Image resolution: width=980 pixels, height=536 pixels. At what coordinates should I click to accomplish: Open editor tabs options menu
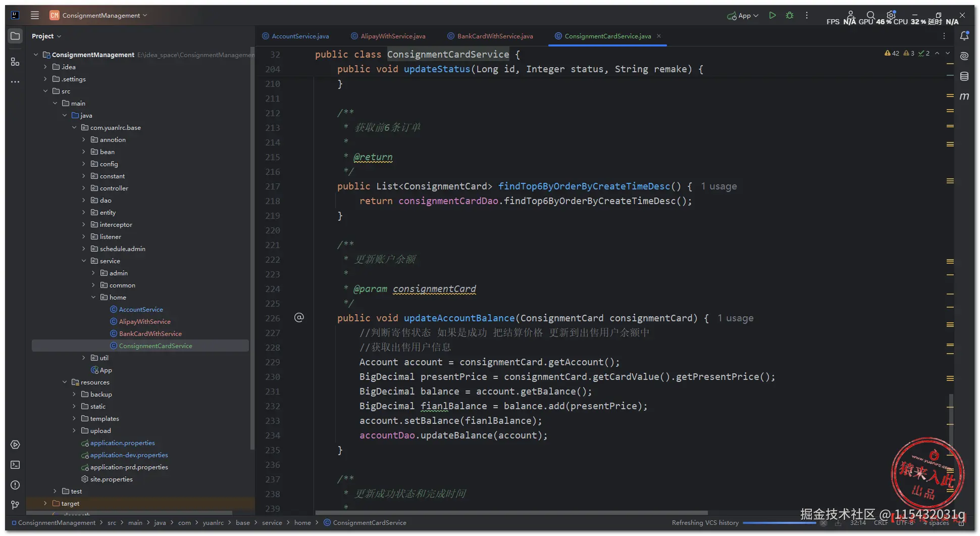click(x=944, y=36)
